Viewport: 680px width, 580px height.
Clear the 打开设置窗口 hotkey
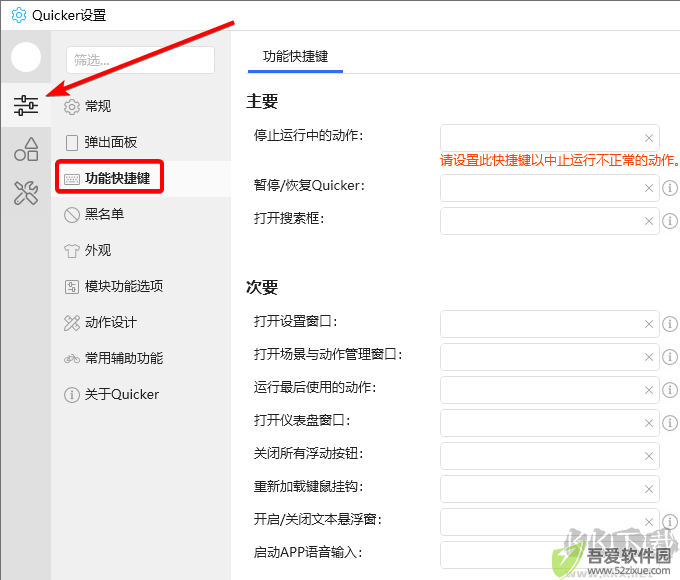click(649, 324)
